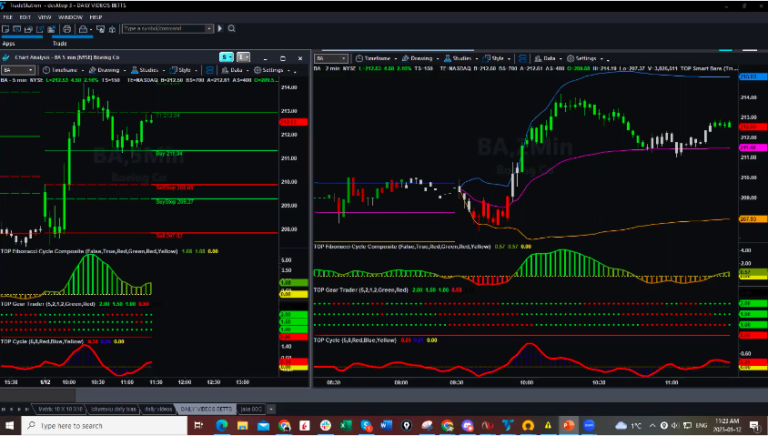Toggle the grey interval-link button beside S
Viewport: 768px width, 436px height.
pyautogui.click(x=243, y=57)
